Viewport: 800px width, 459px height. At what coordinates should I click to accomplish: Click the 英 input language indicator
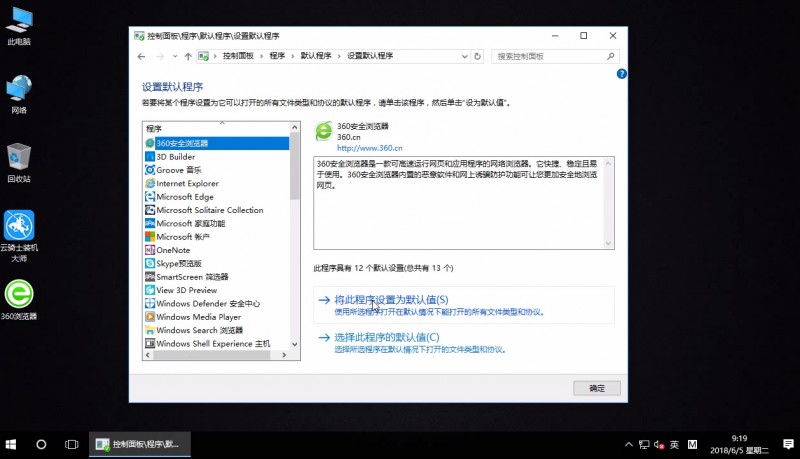tap(674, 445)
